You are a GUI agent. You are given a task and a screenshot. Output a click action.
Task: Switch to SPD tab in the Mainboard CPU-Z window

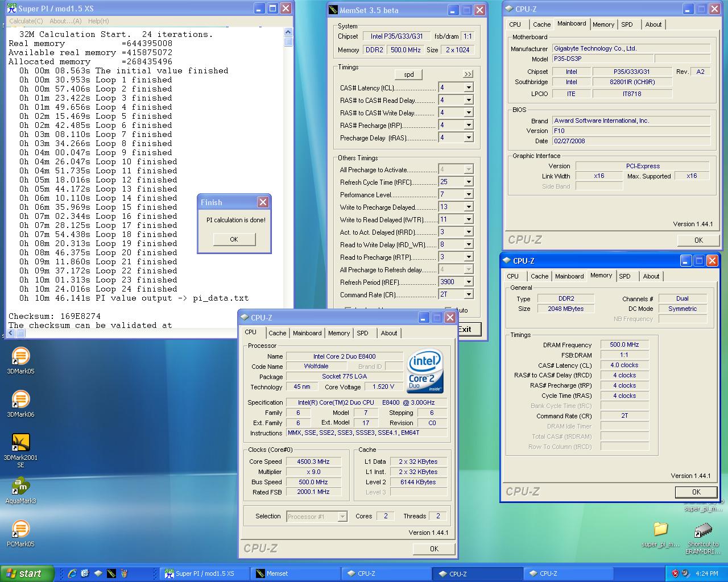627,24
